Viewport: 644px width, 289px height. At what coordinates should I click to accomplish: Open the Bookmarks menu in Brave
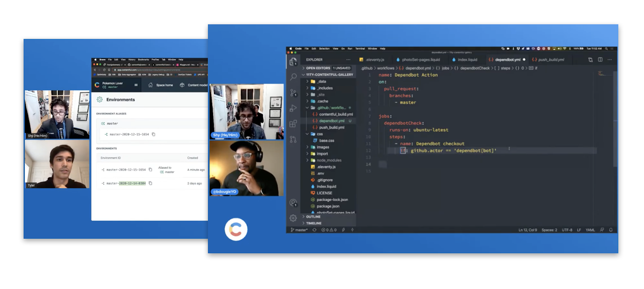pyautogui.click(x=143, y=60)
